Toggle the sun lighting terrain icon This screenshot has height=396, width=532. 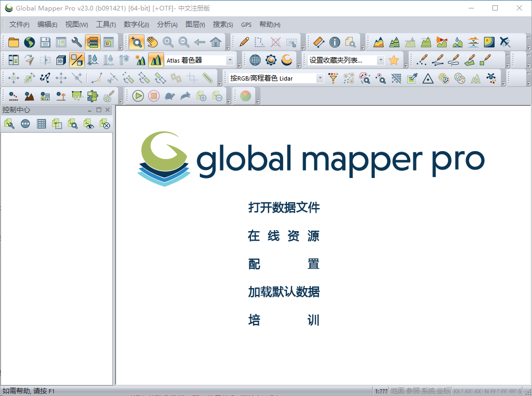click(140, 61)
